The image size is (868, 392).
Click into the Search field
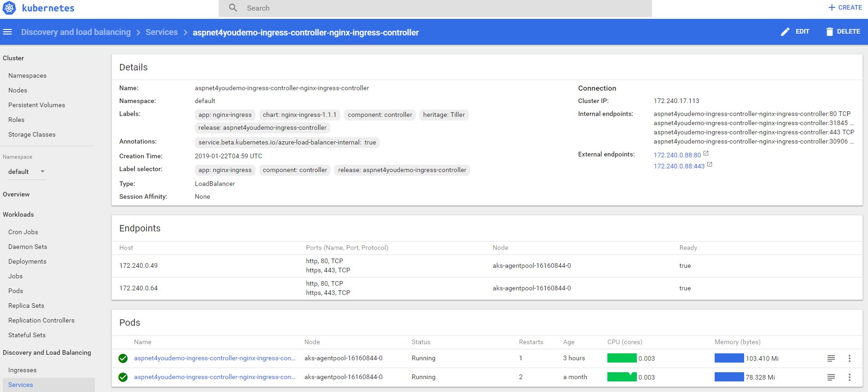(435, 8)
